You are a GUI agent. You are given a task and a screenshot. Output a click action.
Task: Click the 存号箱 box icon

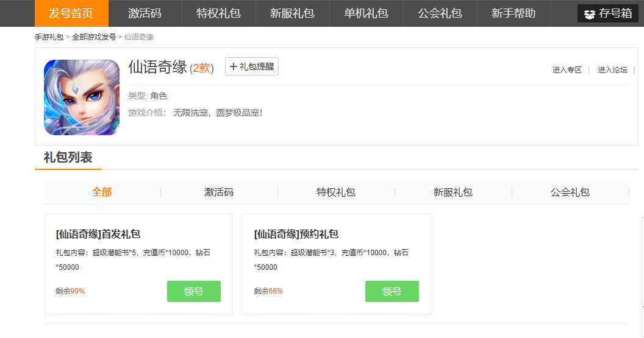click(x=589, y=14)
